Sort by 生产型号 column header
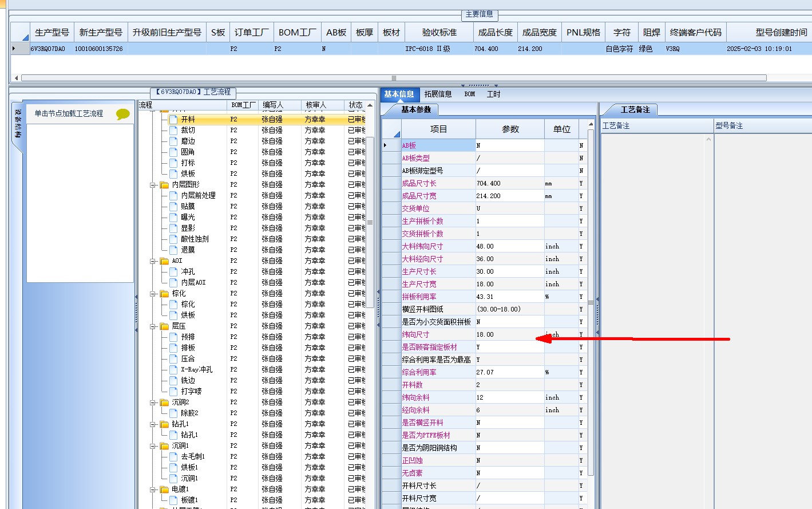The image size is (812, 509). coord(52,33)
